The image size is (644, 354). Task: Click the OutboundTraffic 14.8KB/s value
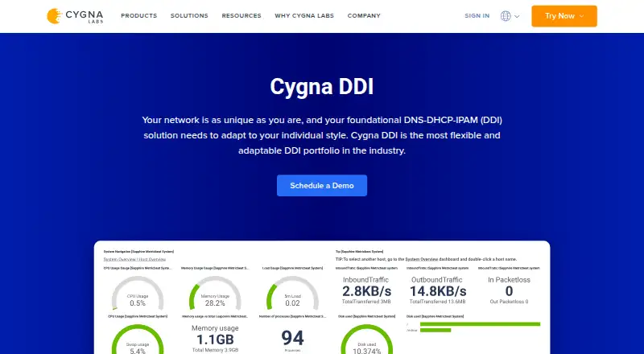438,291
